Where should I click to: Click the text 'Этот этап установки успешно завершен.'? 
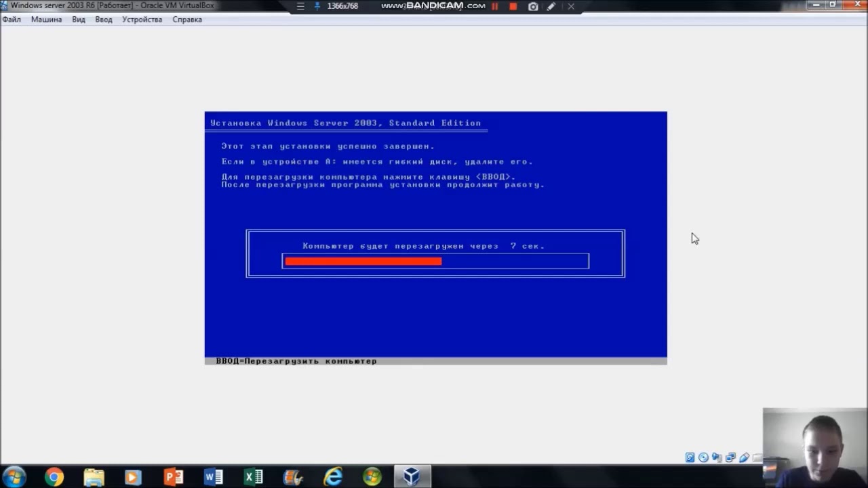(328, 146)
